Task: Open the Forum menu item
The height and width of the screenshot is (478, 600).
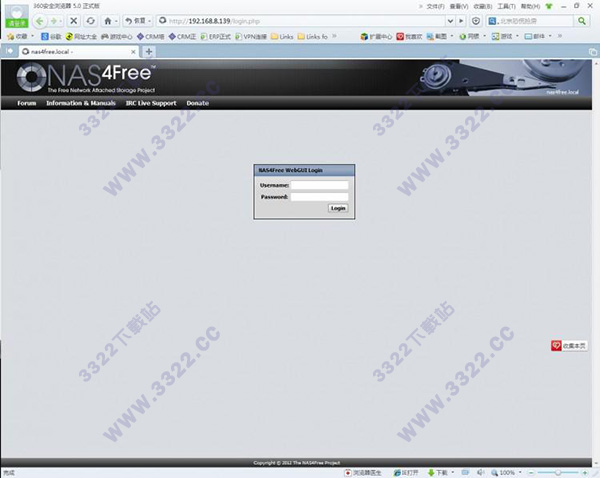Action: coord(26,103)
